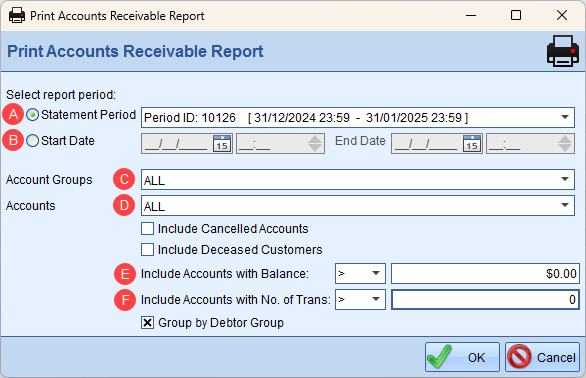Image resolution: width=586 pixels, height=378 pixels.
Task: Open the Start Date calendar picker icon
Action: 222,144
